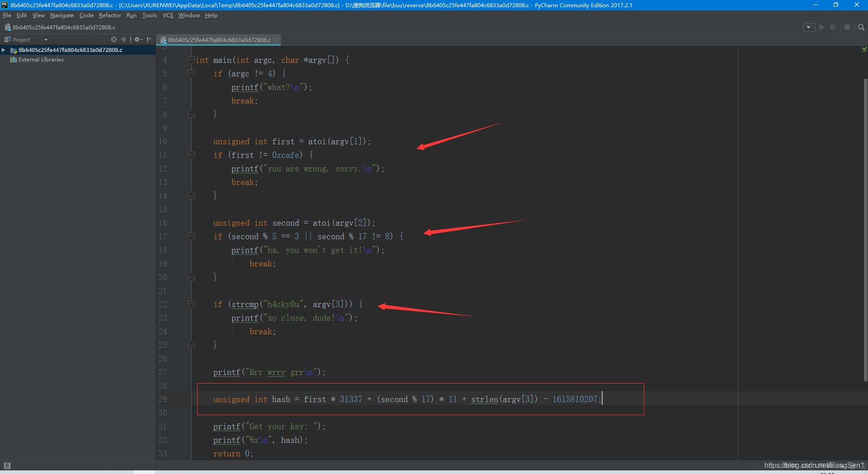Click the fold end marker on line 25
Viewport: 868px width, 474px height.
[x=191, y=345]
